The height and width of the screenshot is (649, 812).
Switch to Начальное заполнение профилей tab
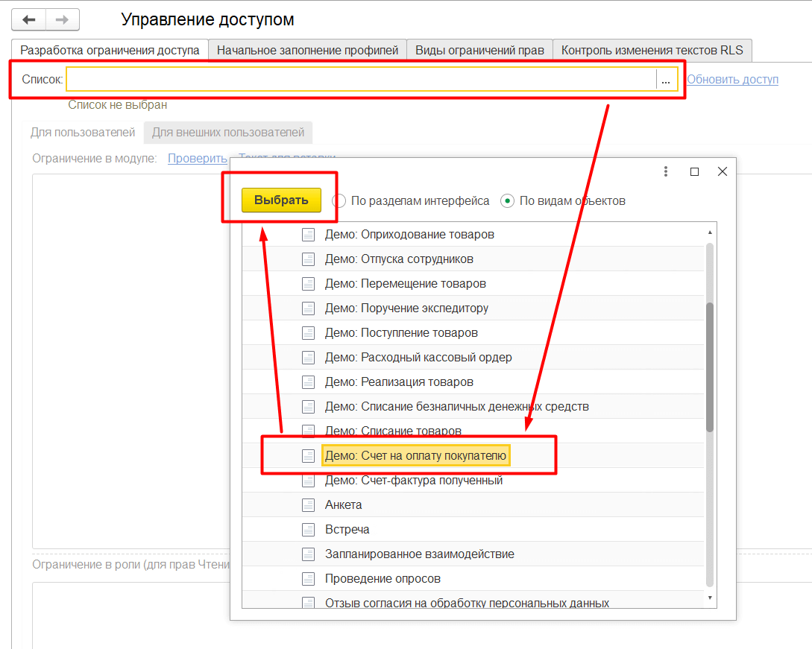coord(307,50)
